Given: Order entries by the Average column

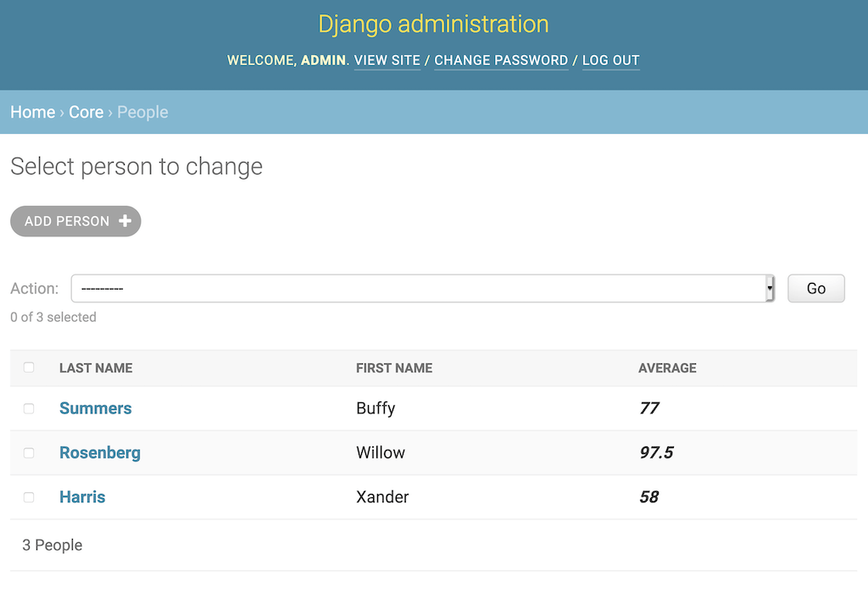Looking at the screenshot, I should (667, 368).
